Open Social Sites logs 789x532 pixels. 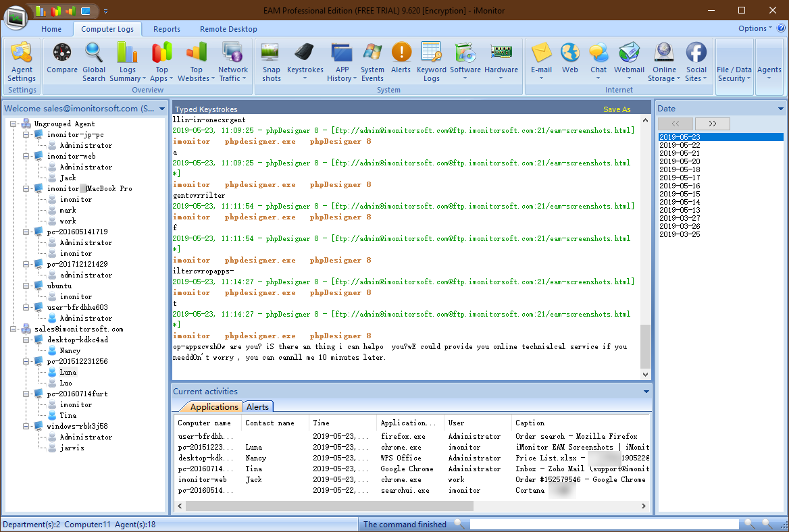pos(696,63)
